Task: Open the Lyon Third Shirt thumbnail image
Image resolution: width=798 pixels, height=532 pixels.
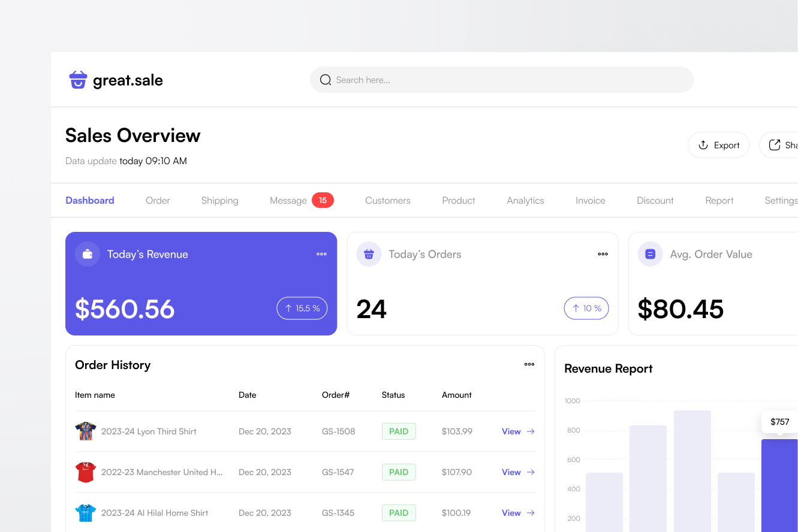Action: click(85, 431)
